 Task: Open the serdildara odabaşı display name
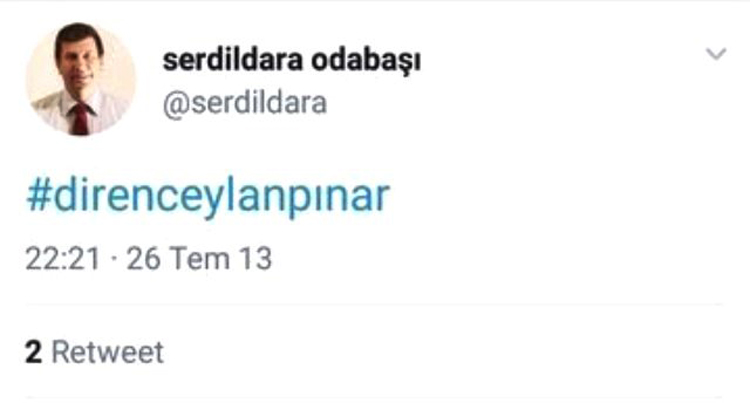(x=292, y=61)
